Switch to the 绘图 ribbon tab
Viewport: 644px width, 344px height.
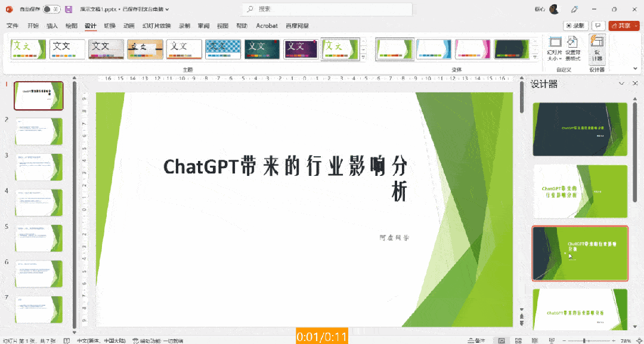[x=72, y=26]
